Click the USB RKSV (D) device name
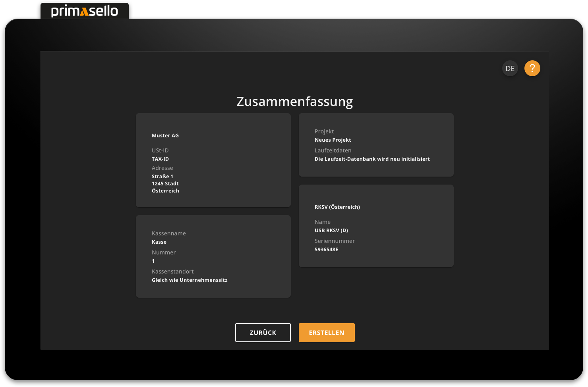588x387 pixels. click(x=331, y=231)
